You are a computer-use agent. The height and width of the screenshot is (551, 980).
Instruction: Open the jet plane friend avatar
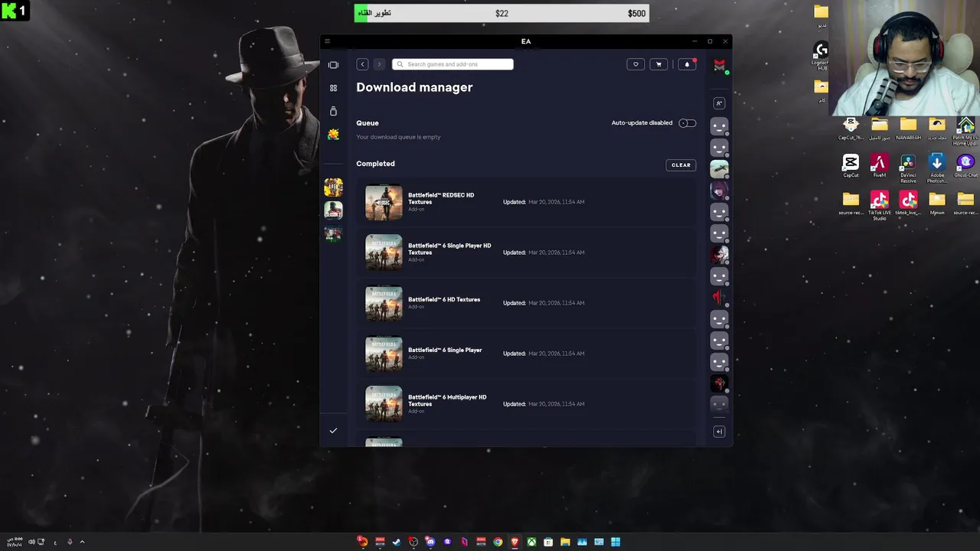click(719, 168)
